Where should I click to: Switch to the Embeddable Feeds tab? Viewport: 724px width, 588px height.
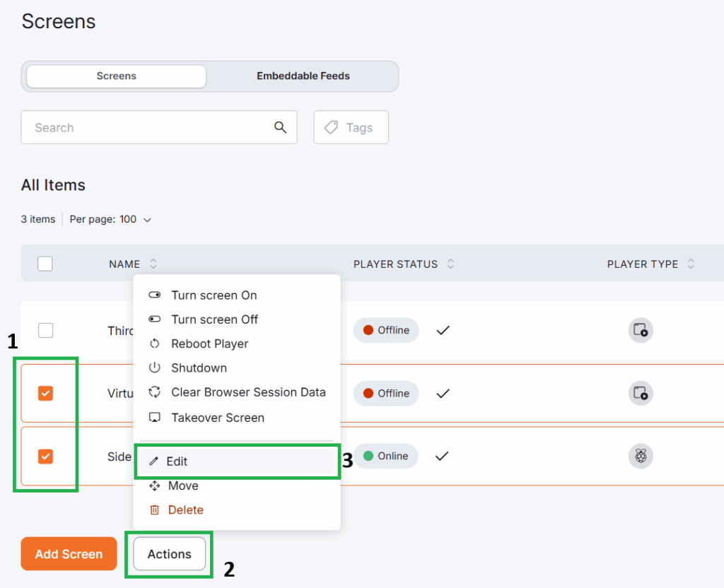tap(303, 76)
